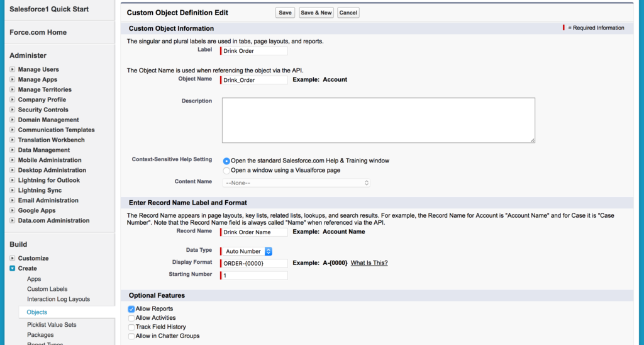The width and height of the screenshot is (644, 345).
Task: Enable Track Field History checkbox
Action: (131, 327)
